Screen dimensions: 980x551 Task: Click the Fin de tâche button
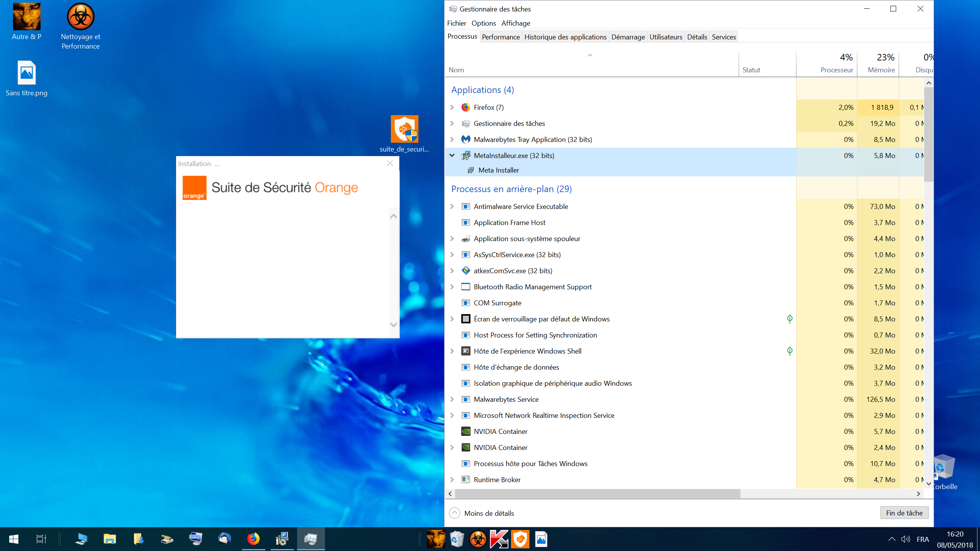pyautogui.click(x=904, y=513)
